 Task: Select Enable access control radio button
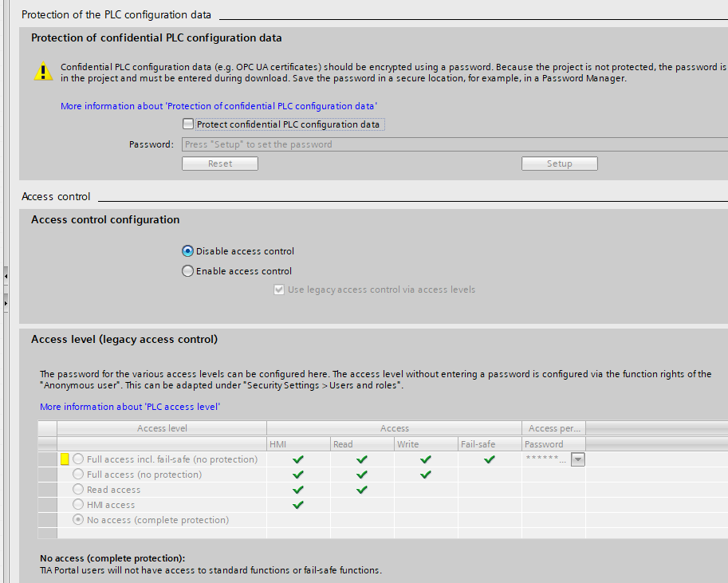point(188,271)
